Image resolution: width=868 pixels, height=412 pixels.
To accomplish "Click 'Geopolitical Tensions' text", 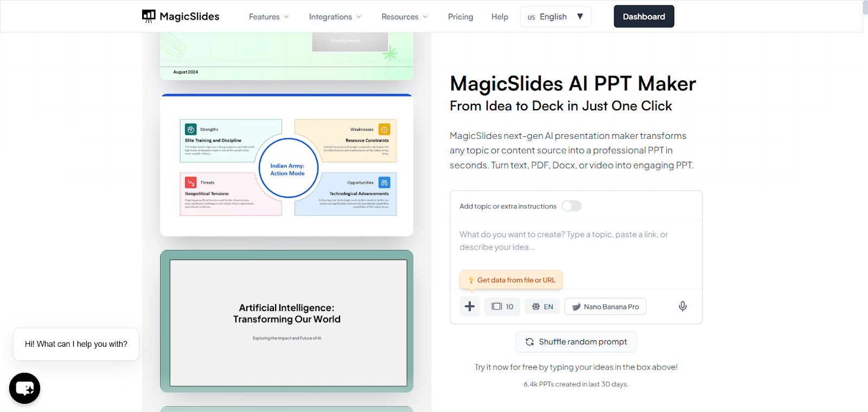I will 207,194.
